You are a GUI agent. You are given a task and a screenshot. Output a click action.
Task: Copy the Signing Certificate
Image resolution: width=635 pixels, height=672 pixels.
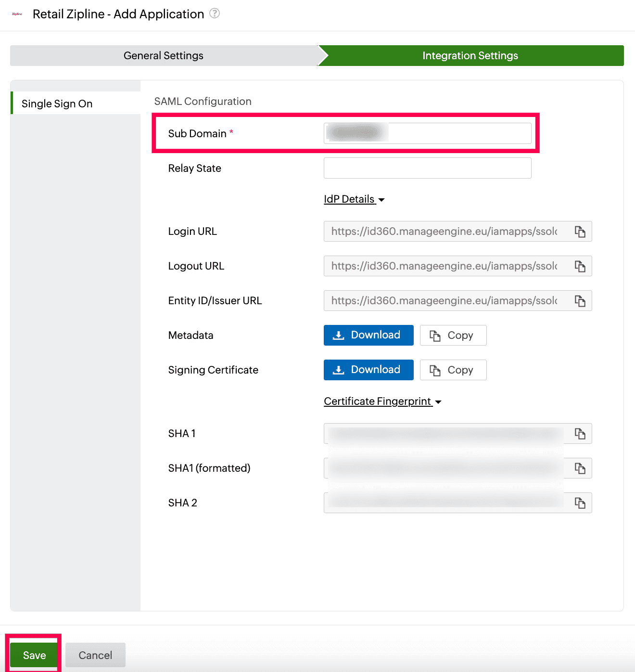(453, 370)
